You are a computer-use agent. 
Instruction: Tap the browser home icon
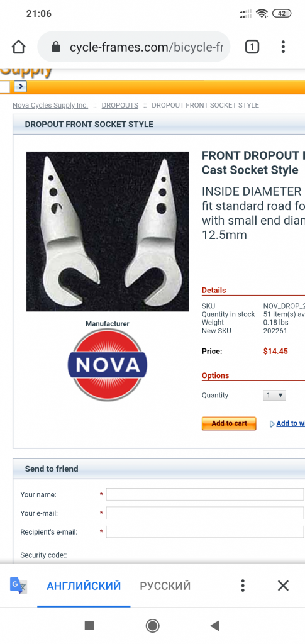tap(18, 47)
